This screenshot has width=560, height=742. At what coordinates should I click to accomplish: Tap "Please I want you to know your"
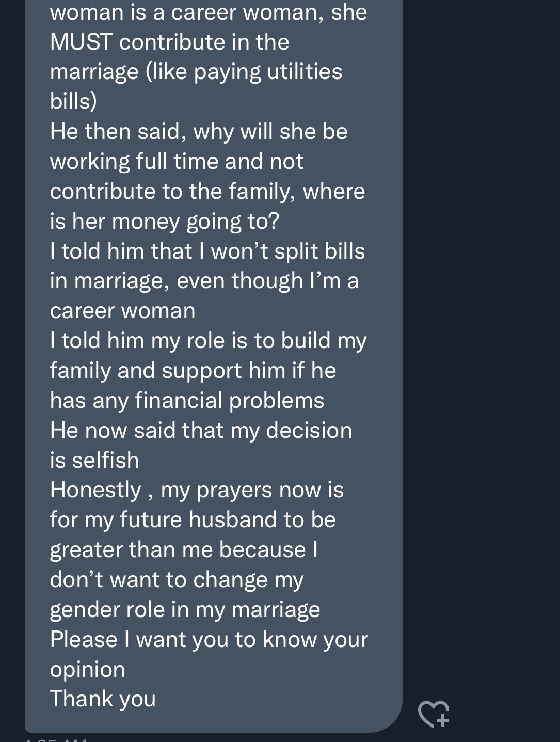(x=209, y=640)
